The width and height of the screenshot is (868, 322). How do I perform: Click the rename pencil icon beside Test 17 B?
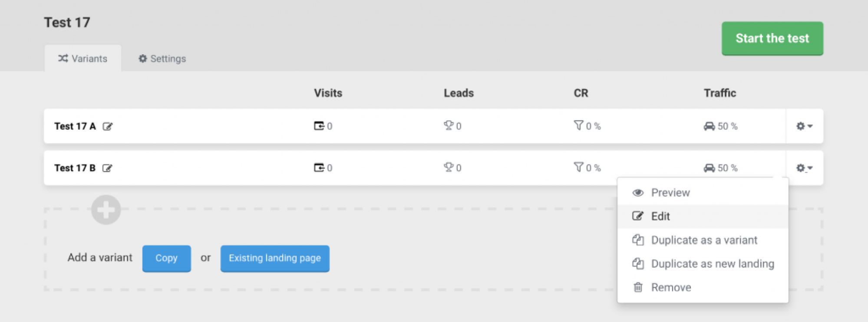(x=108, y=168)
